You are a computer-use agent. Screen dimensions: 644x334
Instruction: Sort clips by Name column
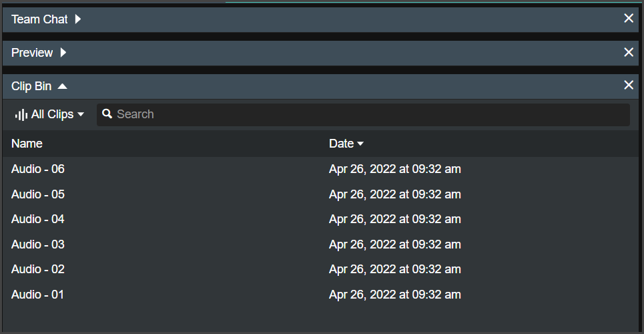[27, 144]
